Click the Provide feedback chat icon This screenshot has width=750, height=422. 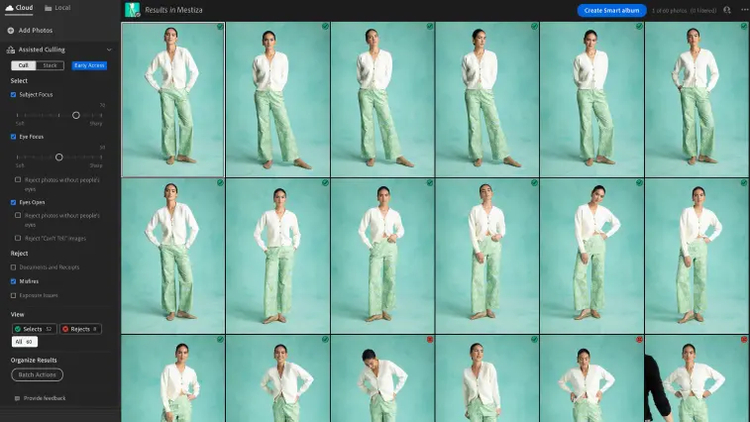click(x=17, y=398)
